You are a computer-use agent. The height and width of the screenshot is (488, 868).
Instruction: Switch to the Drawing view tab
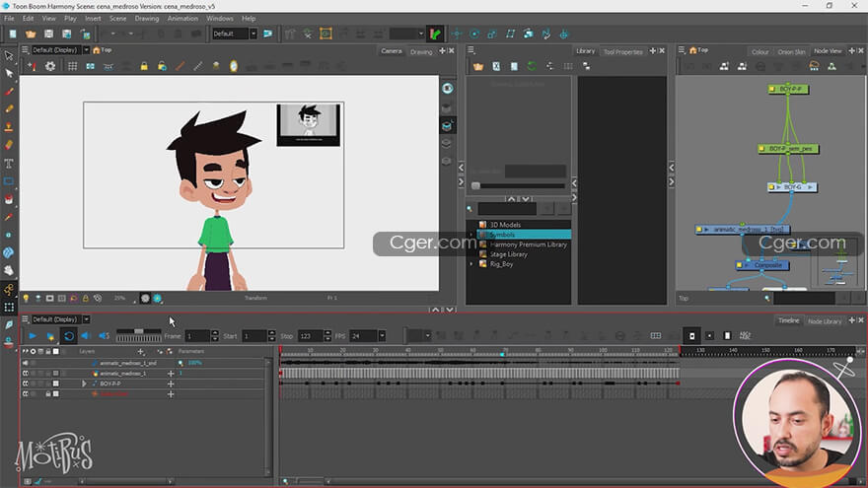[x=421, y=51]
